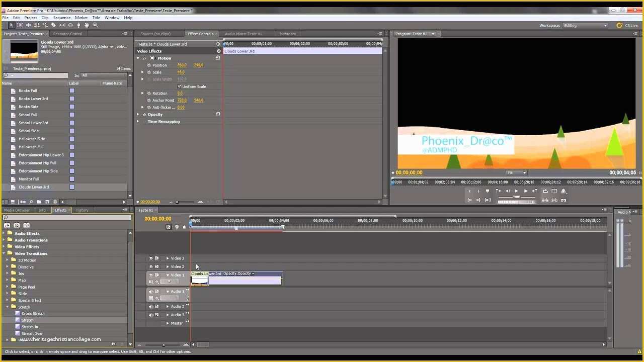Mute Audio 1 track speaker toggle
Screen dimensions: 644x362
pos(150,292)
